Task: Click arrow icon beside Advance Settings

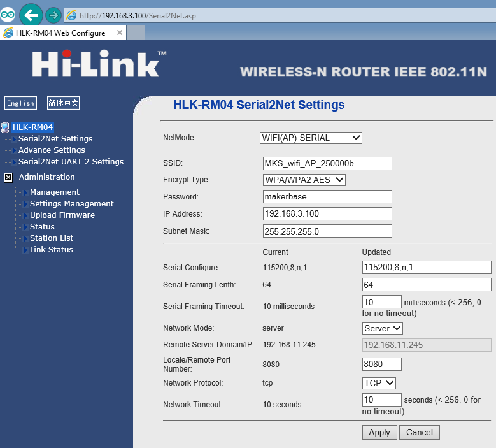Action: 14,150
